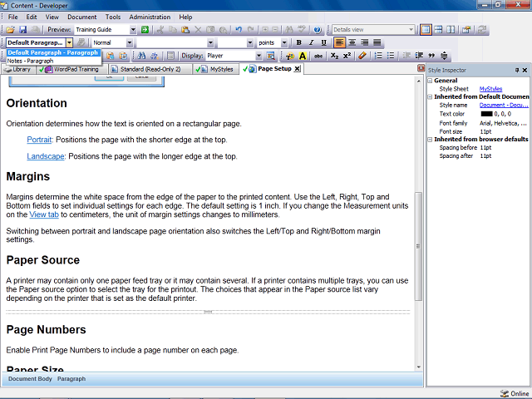Image resolution: width=532 pixels, height=399 pixels.
Task: Increase indent of paragraph
Action: click(x=419, y=56)
